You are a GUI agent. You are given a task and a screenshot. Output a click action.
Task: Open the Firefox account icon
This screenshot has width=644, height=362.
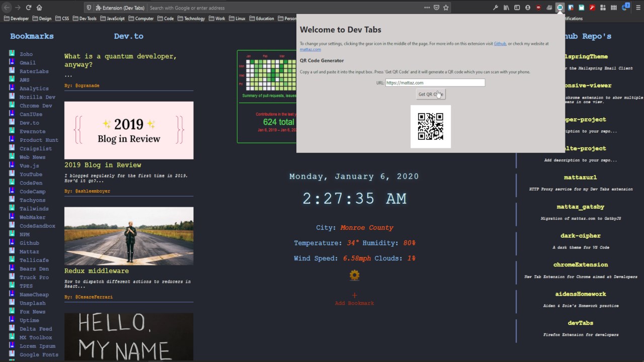pyautogui.click(x=528, y=8)
